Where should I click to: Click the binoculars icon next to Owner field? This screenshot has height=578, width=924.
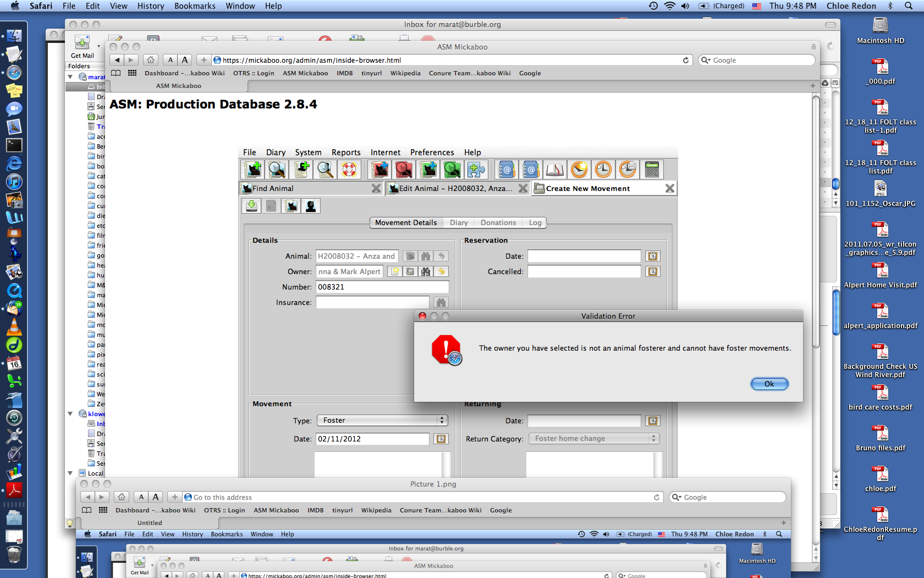click(x=425, y=271)
